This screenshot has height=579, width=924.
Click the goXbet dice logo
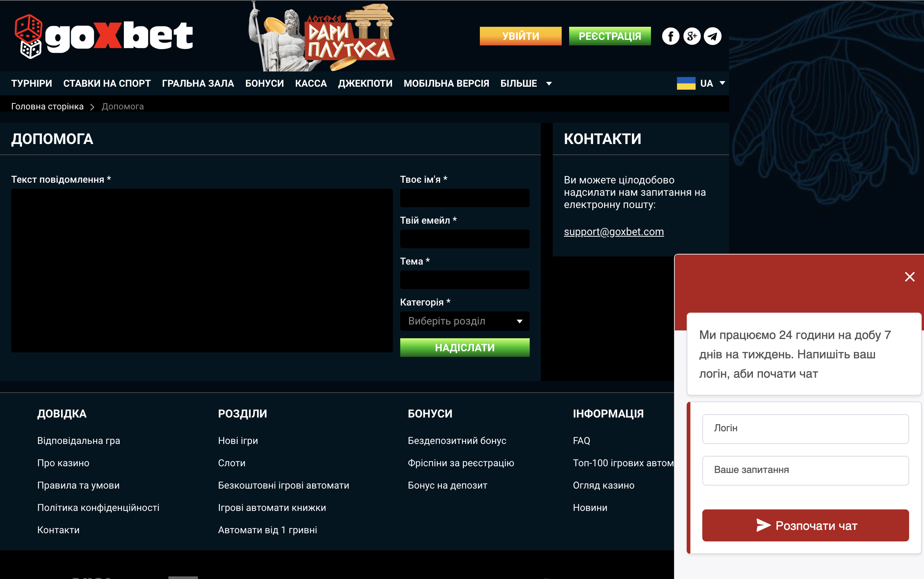(104, 36)
